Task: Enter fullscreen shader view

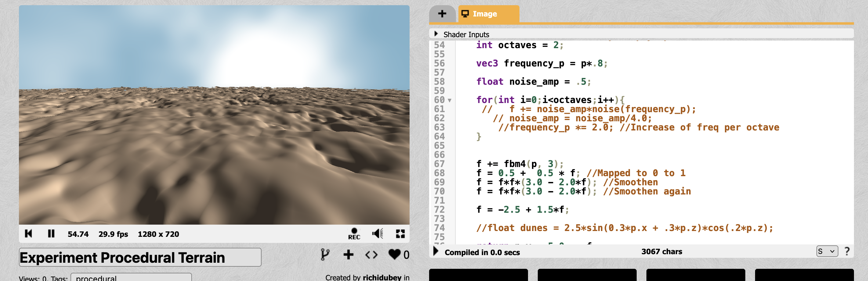Action: tap(400, 233)
